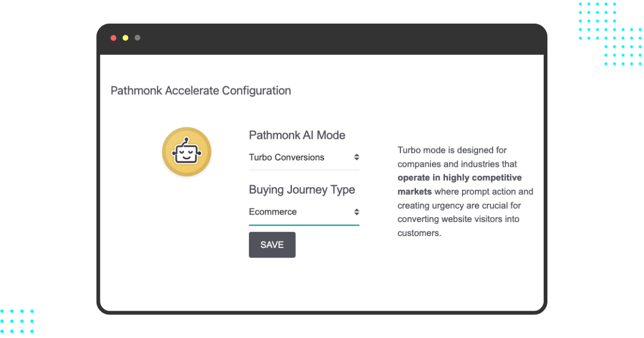Click the Pathmonk Accelerate Configuration heading

pos(201,91)
